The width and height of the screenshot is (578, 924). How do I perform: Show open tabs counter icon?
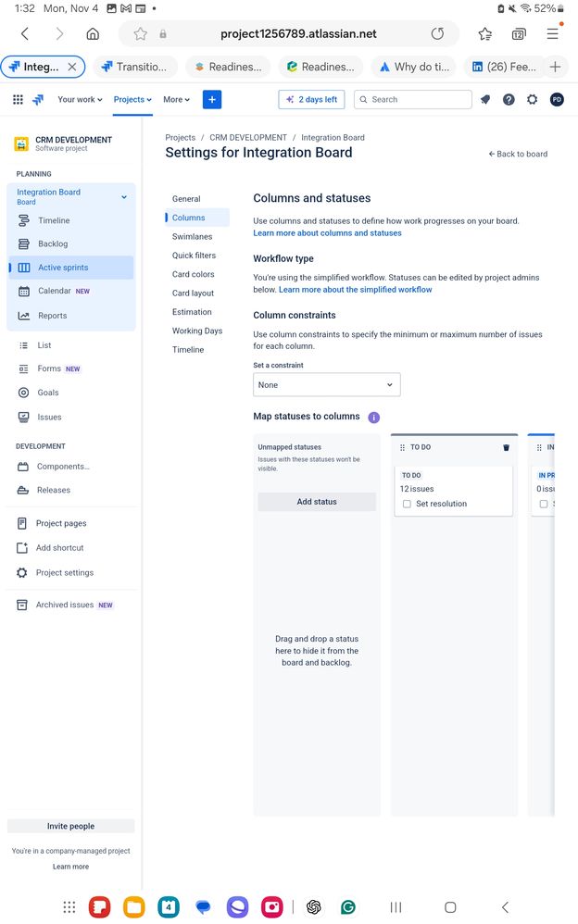tap(519, 34)
